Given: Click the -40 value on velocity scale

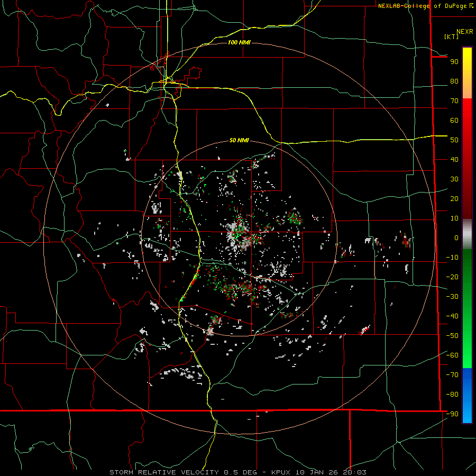Looking at the screenshot, I should (x=452, y=316).
